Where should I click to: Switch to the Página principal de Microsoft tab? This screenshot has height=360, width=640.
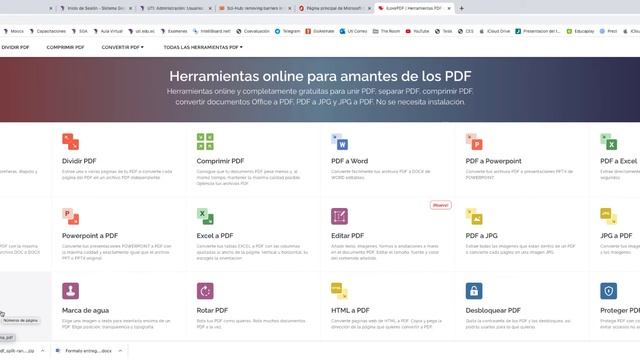pos(334,8)
